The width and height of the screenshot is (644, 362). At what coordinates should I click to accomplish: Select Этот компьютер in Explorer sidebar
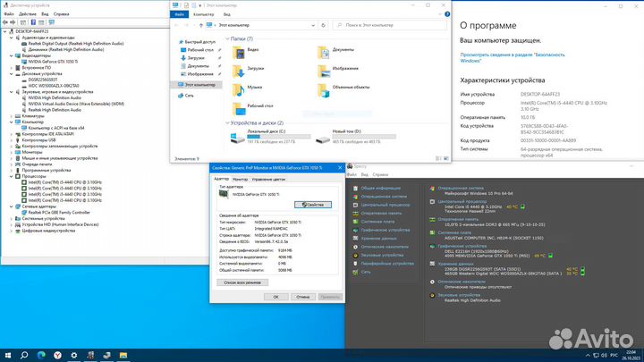(199, 85)
